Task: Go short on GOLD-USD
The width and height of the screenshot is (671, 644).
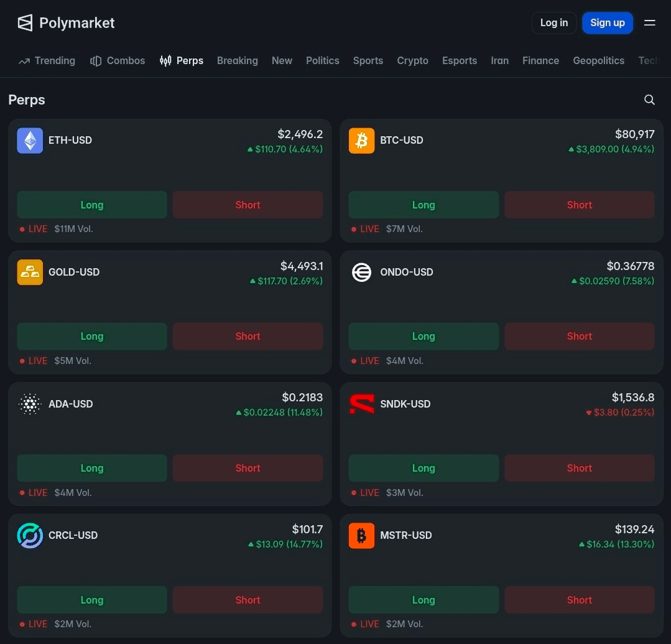Action: tap(248, 336)
